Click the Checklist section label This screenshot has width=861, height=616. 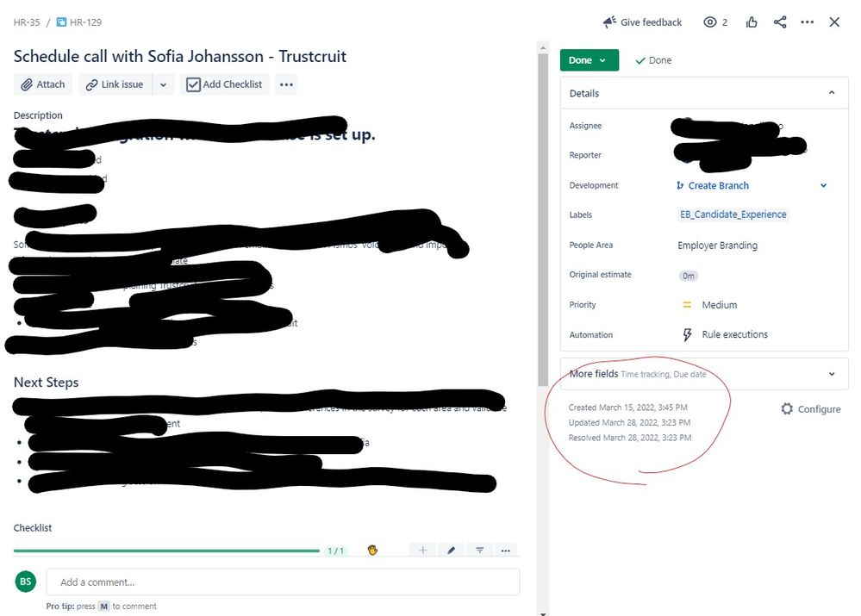coord(33,527)
